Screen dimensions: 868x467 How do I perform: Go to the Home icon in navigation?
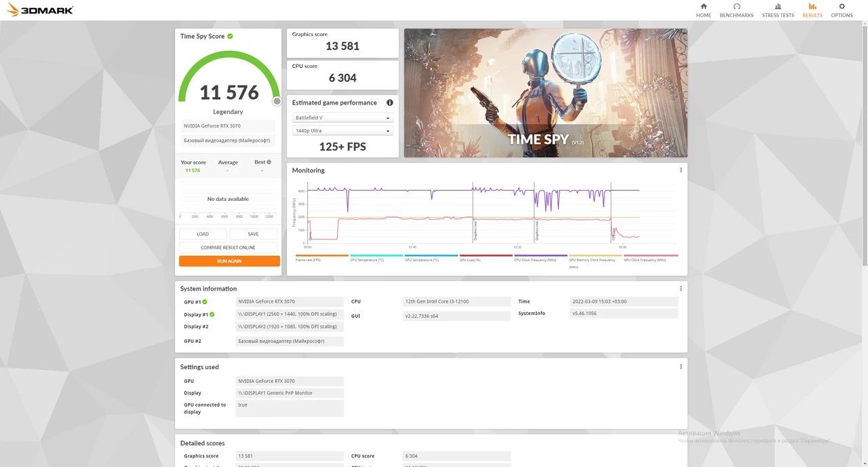[x=703, y=7]
